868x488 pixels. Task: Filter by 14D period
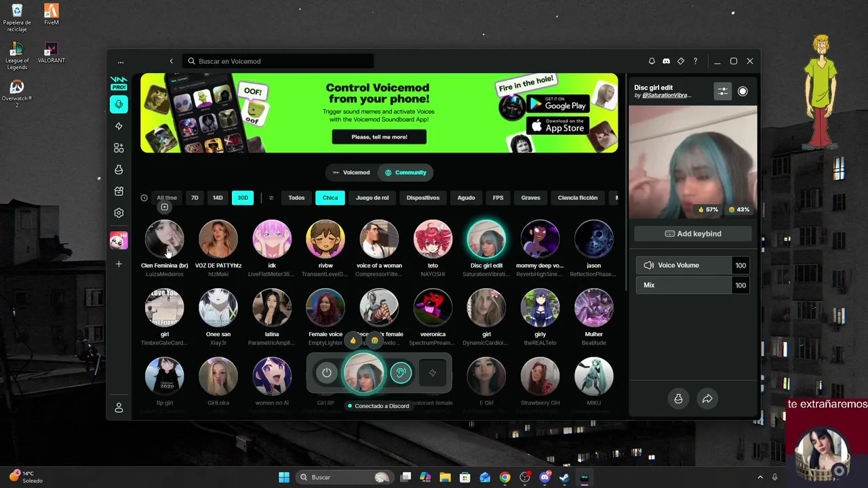click(218, 198)
